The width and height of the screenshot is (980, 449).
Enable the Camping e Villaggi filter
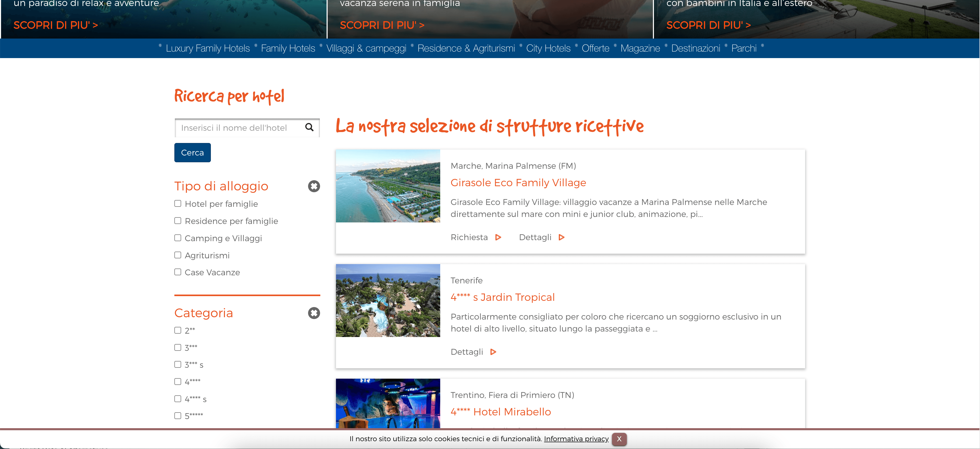[x=178, y=238]
